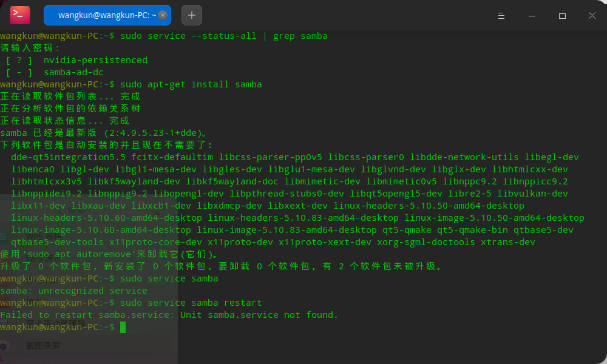
Task: Click the 'Failed to restart samba.service' error line
Action: click(170, 314)
